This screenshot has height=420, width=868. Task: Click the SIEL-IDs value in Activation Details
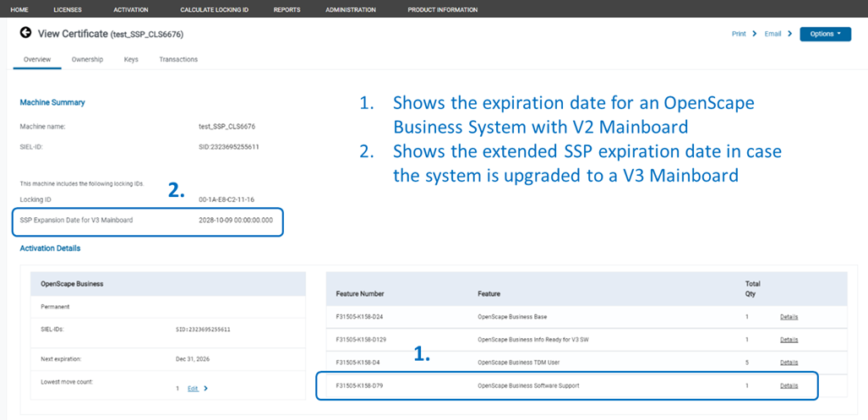pos(203,330)
